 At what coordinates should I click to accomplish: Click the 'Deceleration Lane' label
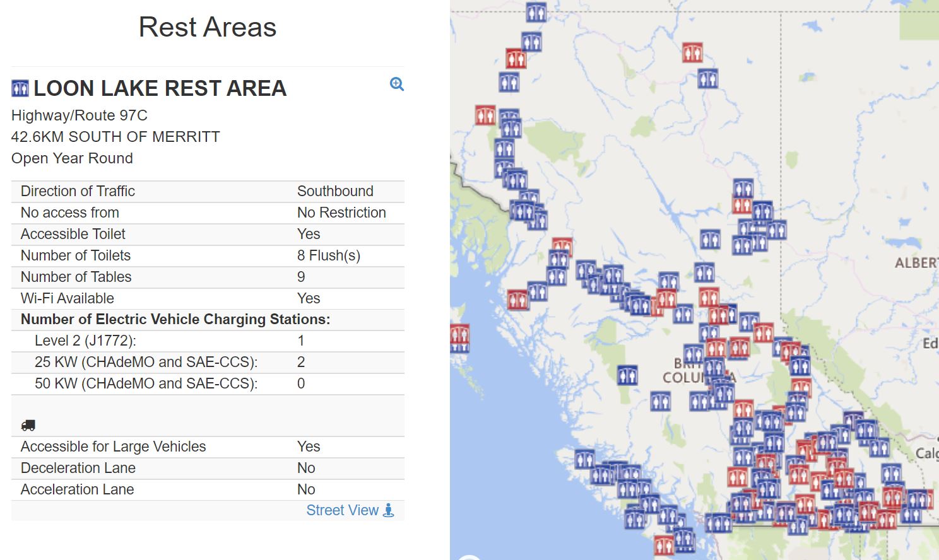(78, 468)
